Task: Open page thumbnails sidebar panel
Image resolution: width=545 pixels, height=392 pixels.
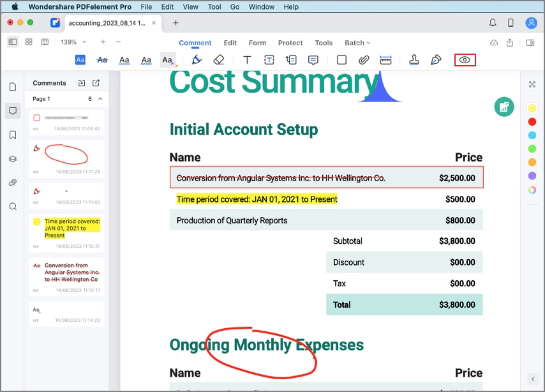Action: point(13,87)
